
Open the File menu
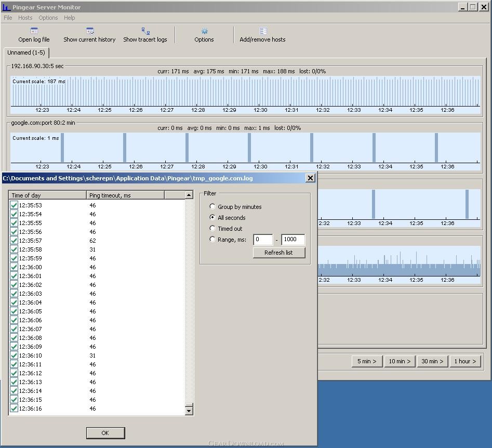8,18
